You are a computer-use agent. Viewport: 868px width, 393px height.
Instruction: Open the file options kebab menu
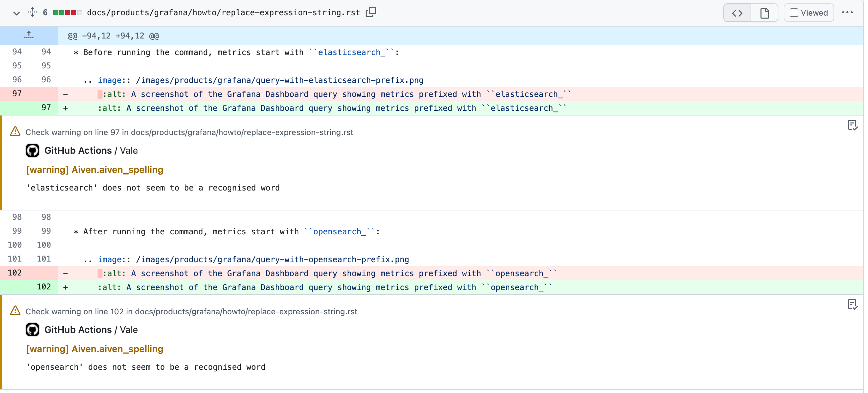(848, 13)
